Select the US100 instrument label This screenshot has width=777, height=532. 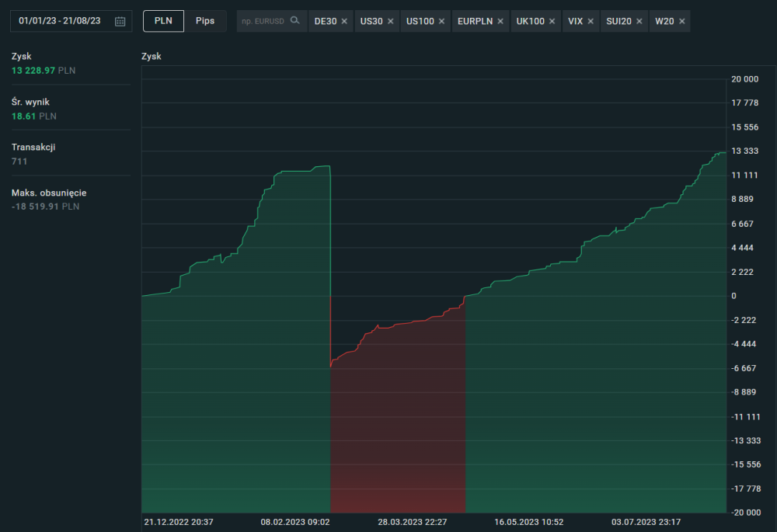[x=420, y=21]
